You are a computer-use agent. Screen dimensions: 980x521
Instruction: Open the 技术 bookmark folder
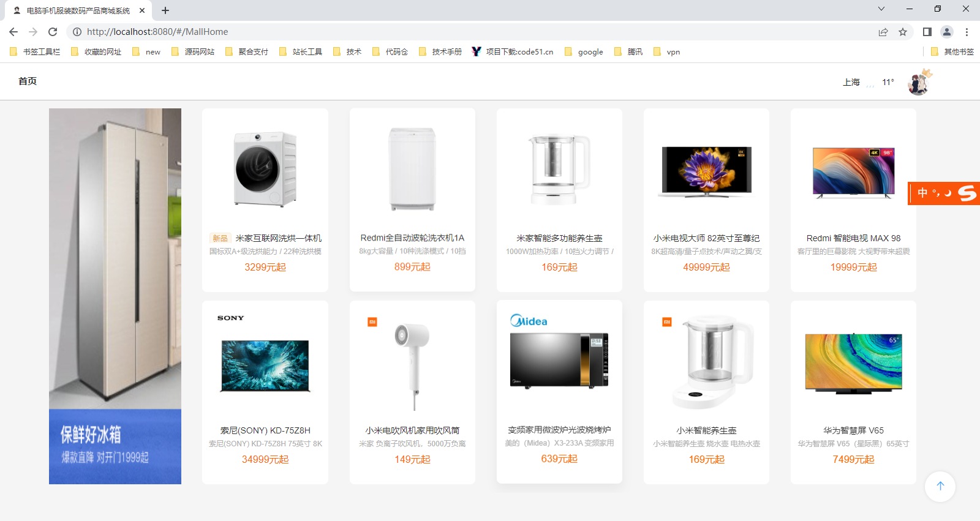pyautogui.click(x=347, y=52)
